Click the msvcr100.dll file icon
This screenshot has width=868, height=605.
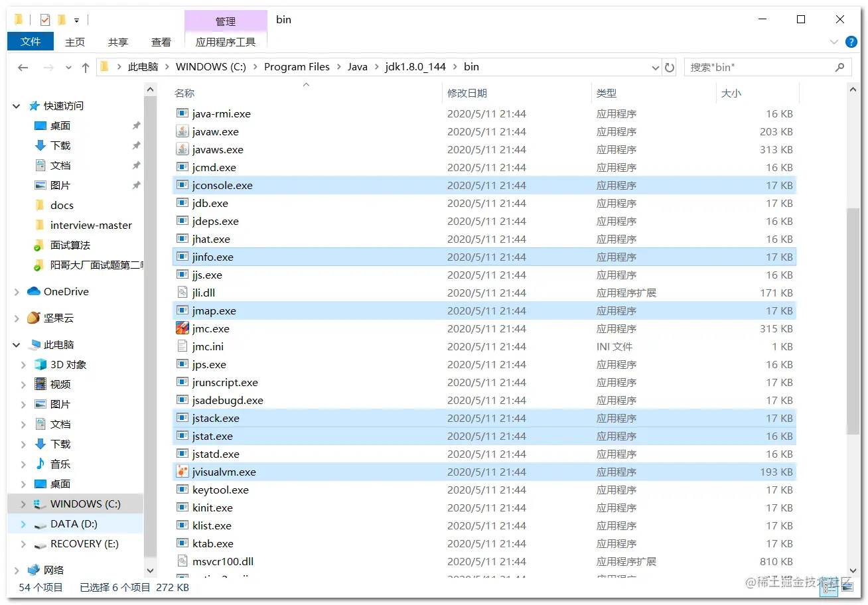click(182, 562)
